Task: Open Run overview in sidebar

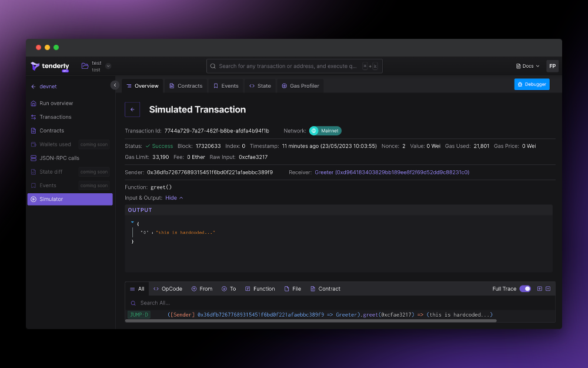Action: tap(70, 103)
